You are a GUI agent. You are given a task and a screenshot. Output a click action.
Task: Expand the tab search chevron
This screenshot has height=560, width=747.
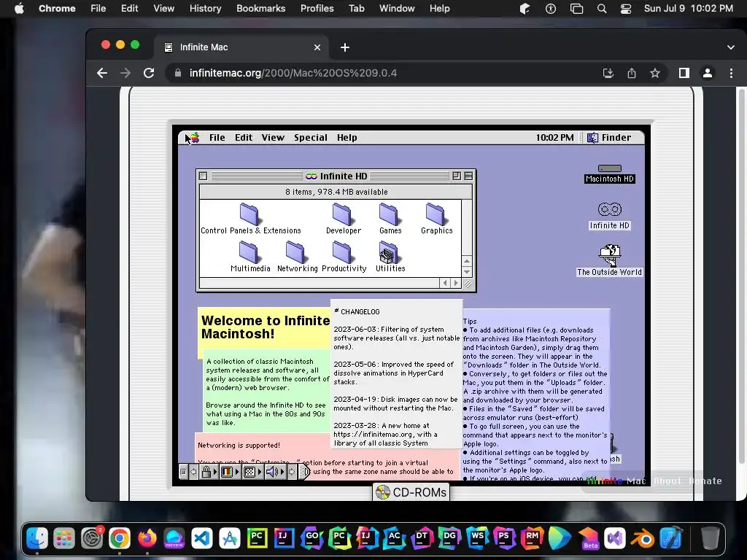731,47
